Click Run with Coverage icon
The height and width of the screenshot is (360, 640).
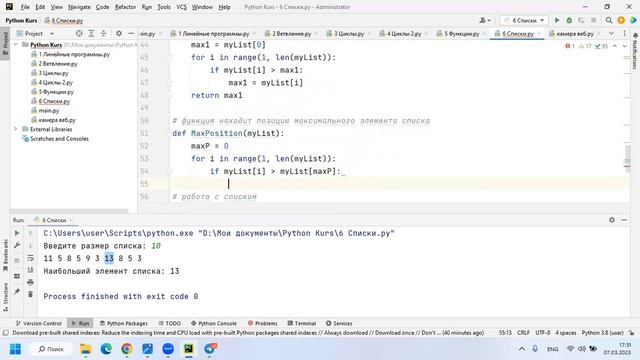coord(581,20)
